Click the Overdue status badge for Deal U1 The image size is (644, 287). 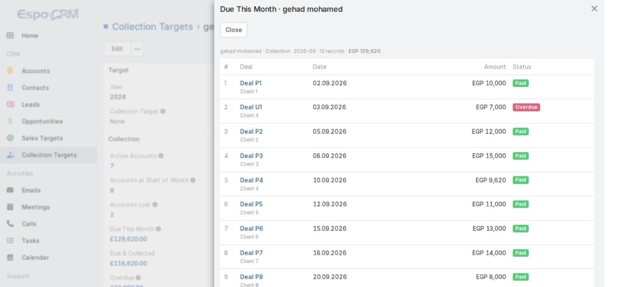pyautogui.click(x=526, y=107)
